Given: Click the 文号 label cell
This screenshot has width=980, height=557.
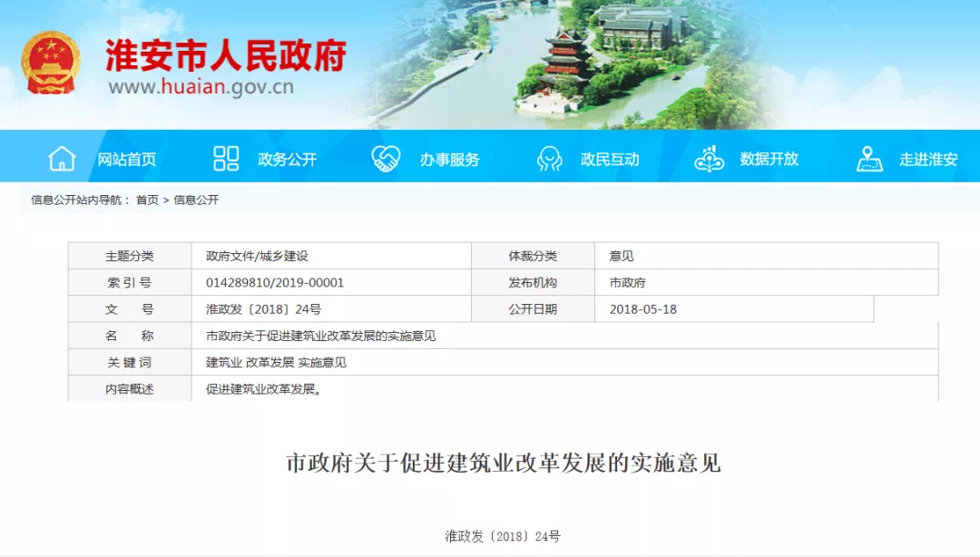Looking at the screenshot, I should (x=130, y=308).
